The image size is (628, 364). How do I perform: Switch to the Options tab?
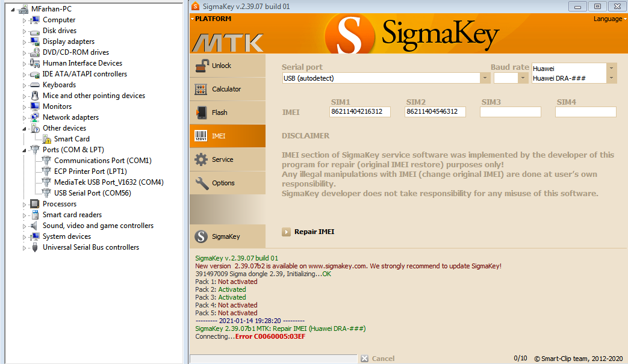(228, 183)
